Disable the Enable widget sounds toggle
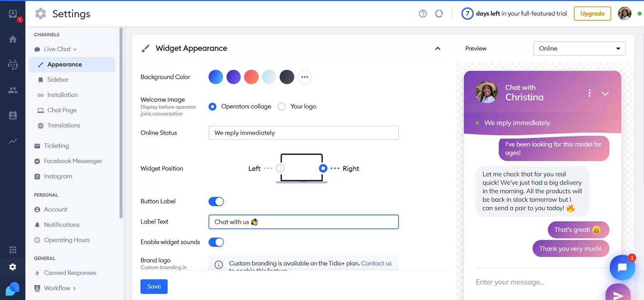 216,242
